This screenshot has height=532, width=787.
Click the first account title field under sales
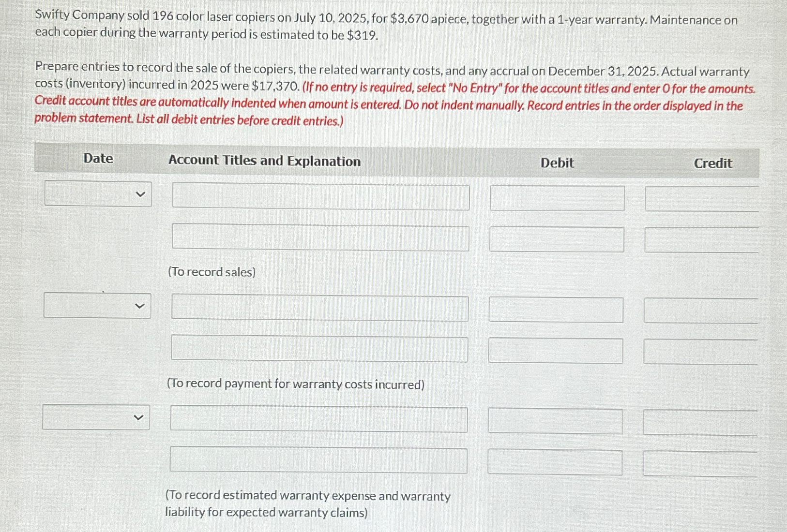320,197
